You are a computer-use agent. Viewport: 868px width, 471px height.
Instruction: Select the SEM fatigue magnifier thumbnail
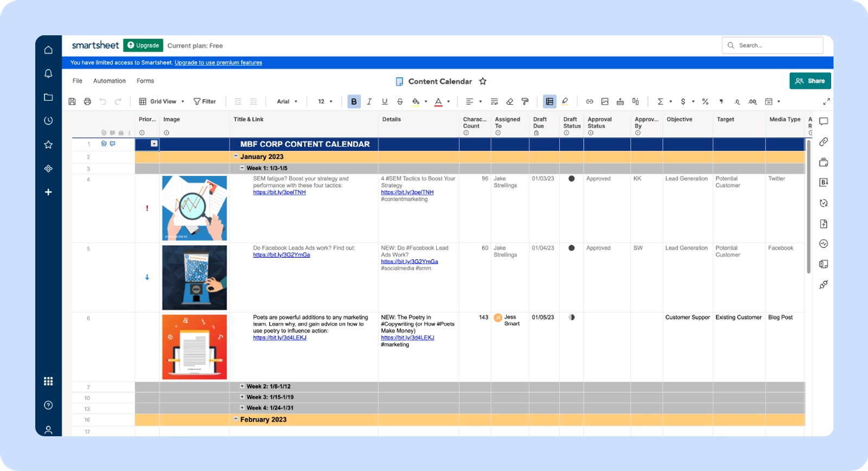point(195,208)
